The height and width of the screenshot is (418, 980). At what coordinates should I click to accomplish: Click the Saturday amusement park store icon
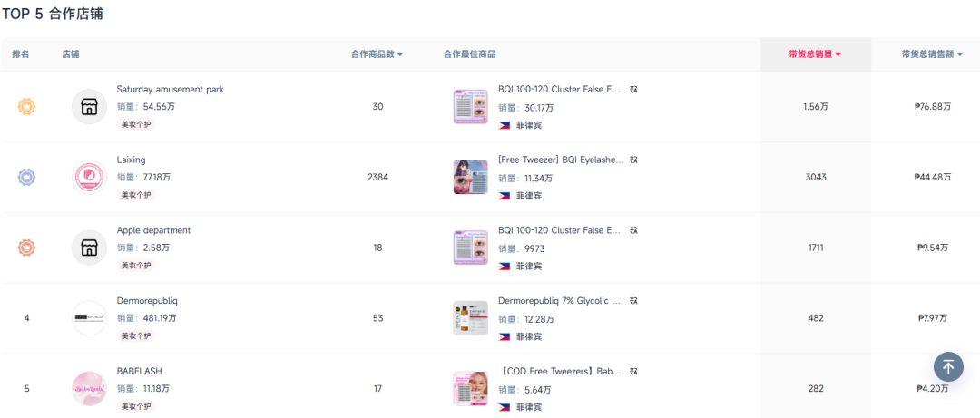89,107
